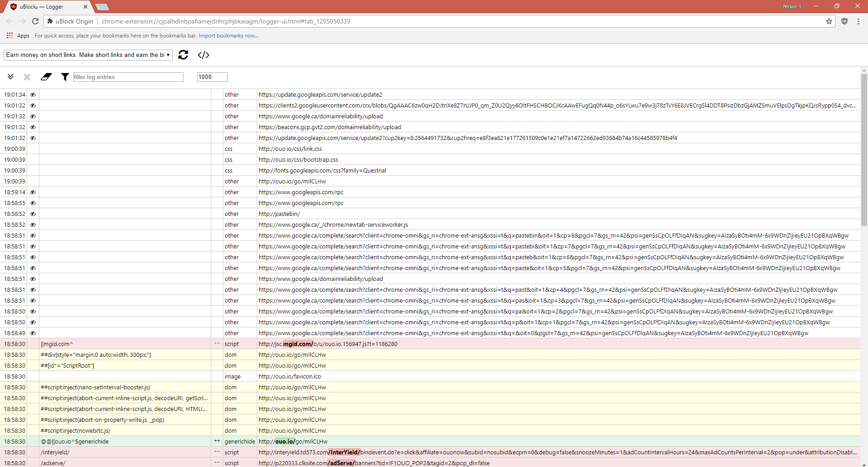Toggle the eye icon next to the pastebin request

pyautogui.click(x=33, y=214)
